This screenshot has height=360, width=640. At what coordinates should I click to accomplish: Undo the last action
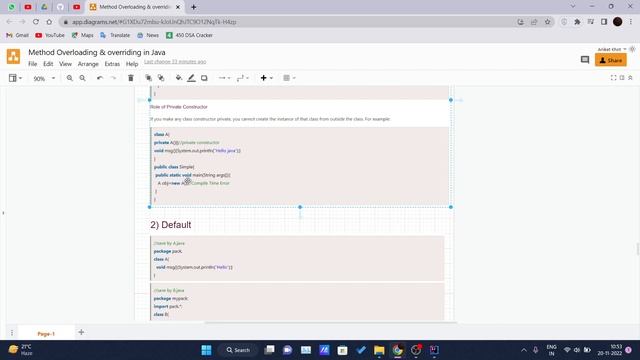point(100,78)
